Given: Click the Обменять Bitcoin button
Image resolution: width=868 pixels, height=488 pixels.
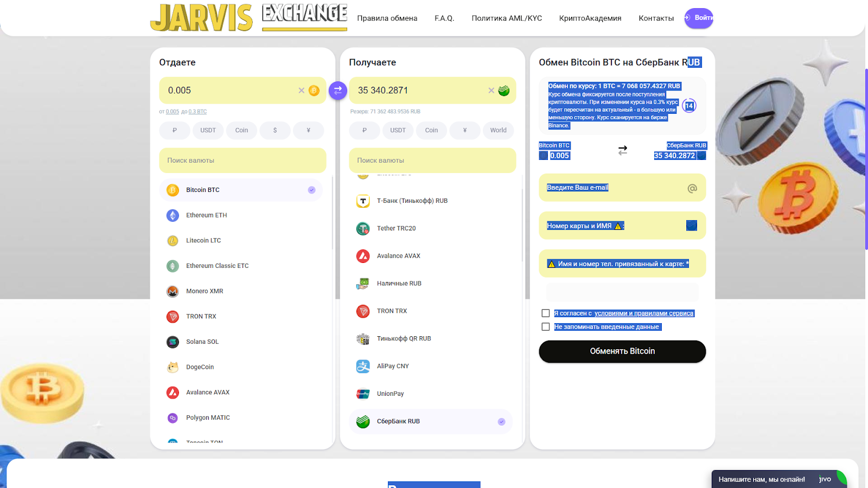Looking at the screenshot, I should pyautogui.click(x=622, y=351).
